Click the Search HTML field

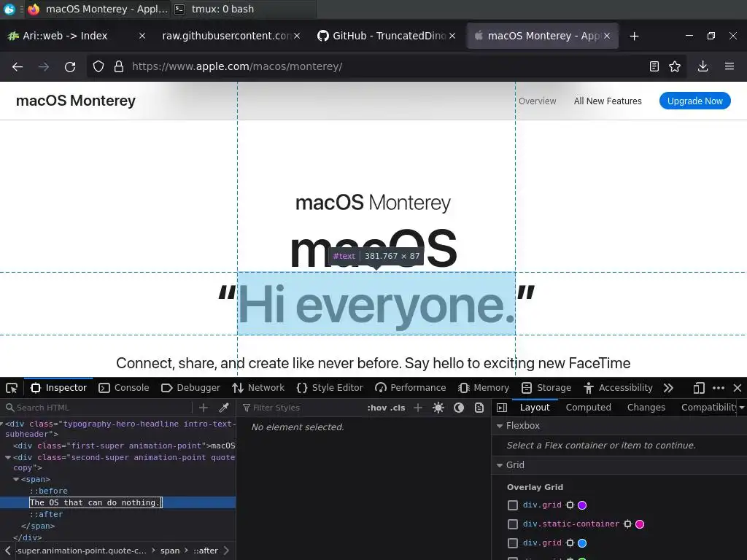(98, 408)
